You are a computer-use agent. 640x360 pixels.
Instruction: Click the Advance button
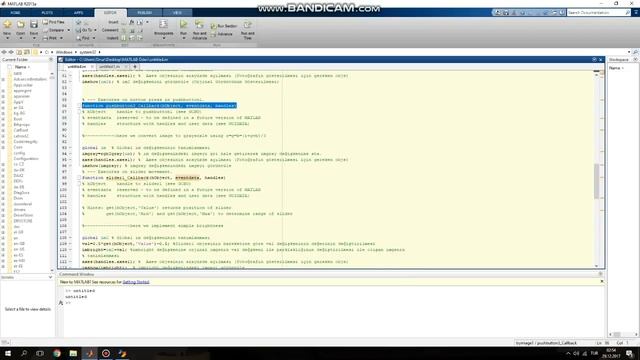[x=222, y=34]
